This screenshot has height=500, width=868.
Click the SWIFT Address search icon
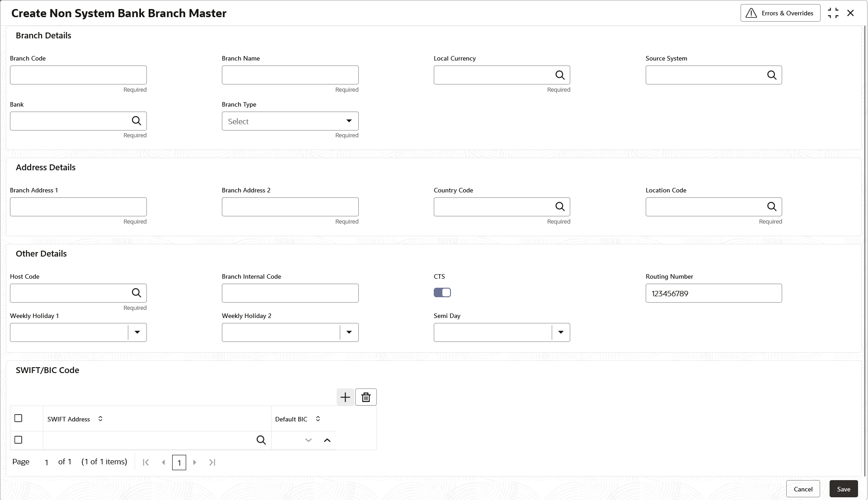point(261,439)
